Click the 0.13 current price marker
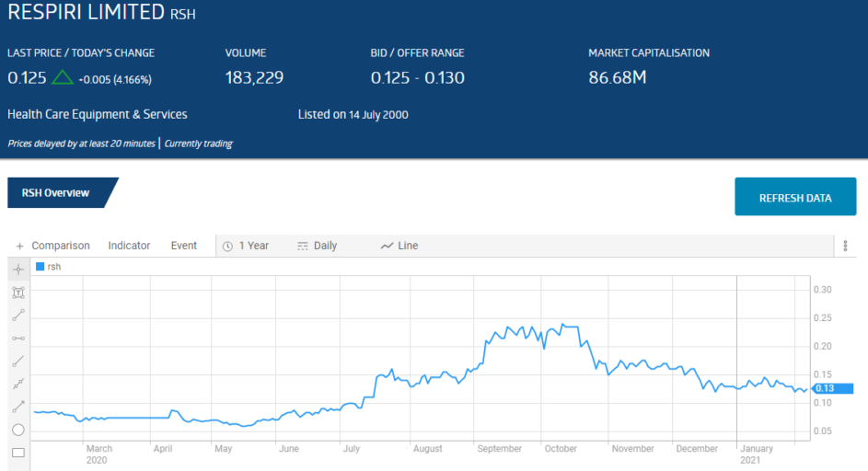The image size is (868, 471). pos(833,388)
